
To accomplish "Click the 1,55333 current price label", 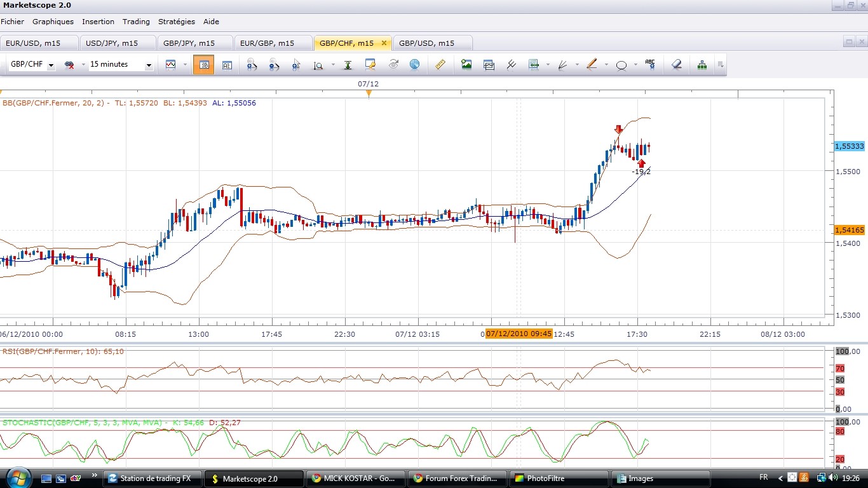I will click(849, 146).
